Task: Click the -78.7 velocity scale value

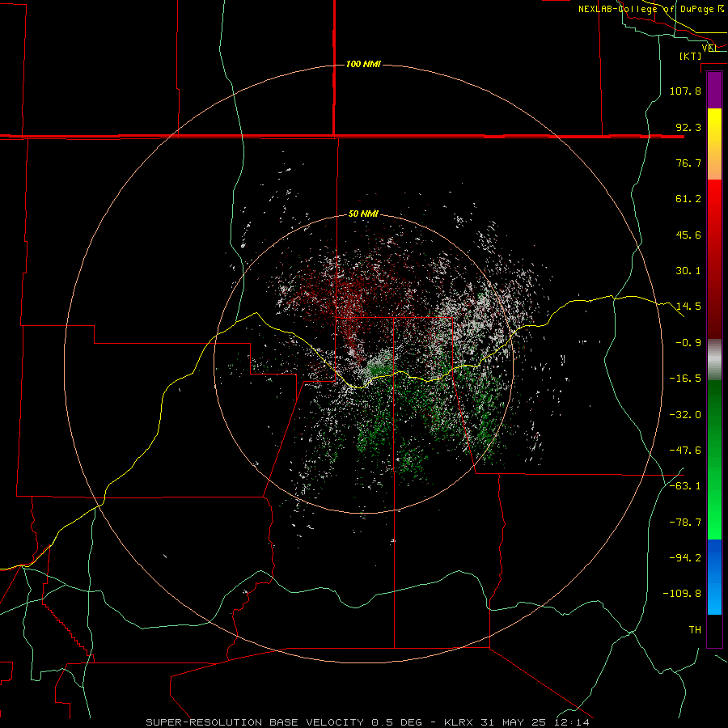Action: 685,523
